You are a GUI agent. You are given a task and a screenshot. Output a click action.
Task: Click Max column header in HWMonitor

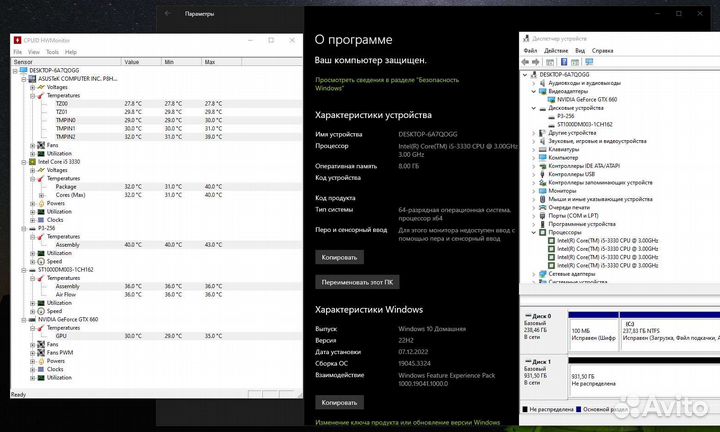222,62
